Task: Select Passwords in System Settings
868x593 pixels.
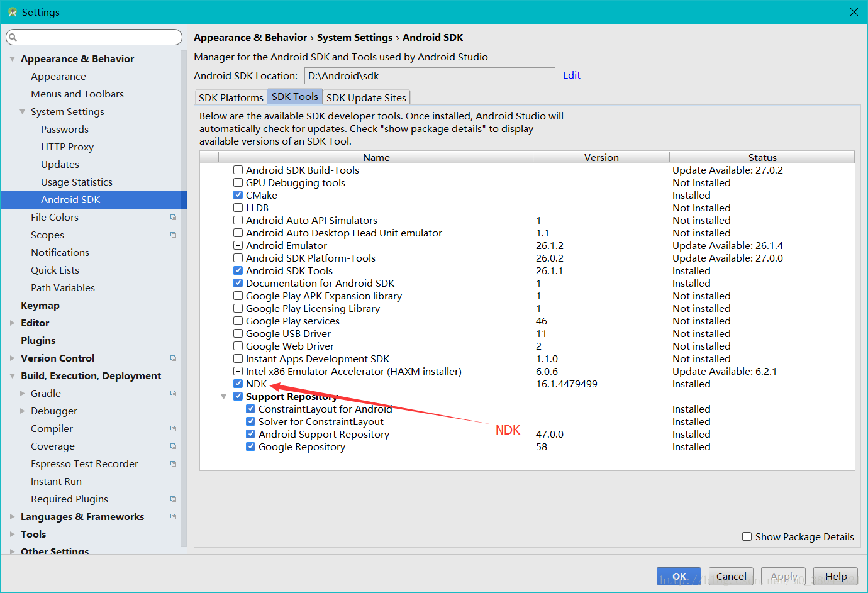Action: coord(65,130)
